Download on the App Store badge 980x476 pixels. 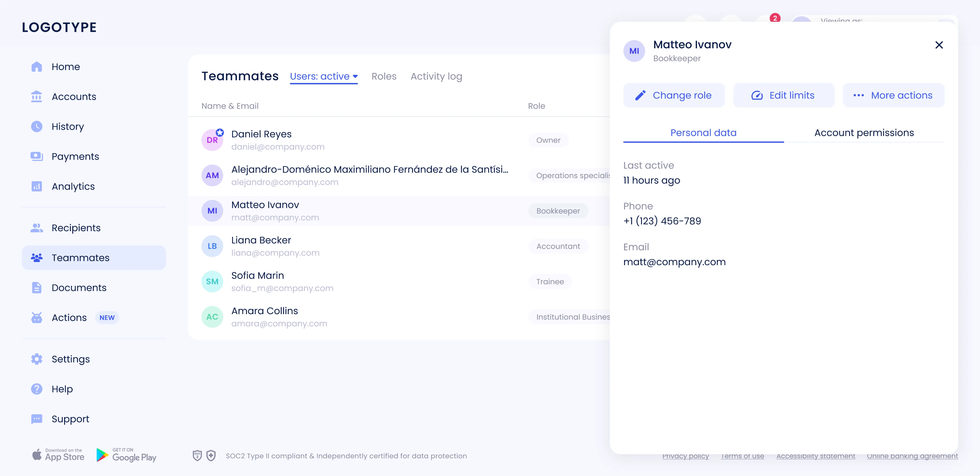pyautogui.click(x=58, y=455)
